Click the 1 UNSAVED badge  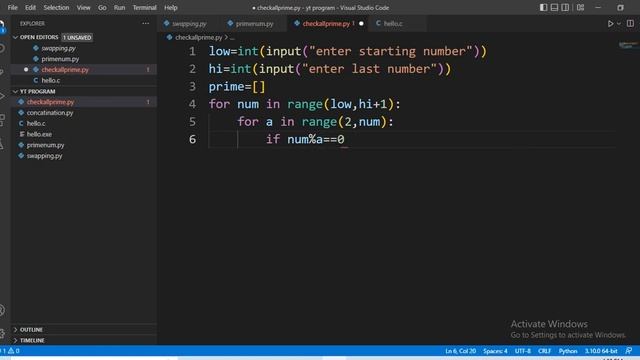pos(77,38)
